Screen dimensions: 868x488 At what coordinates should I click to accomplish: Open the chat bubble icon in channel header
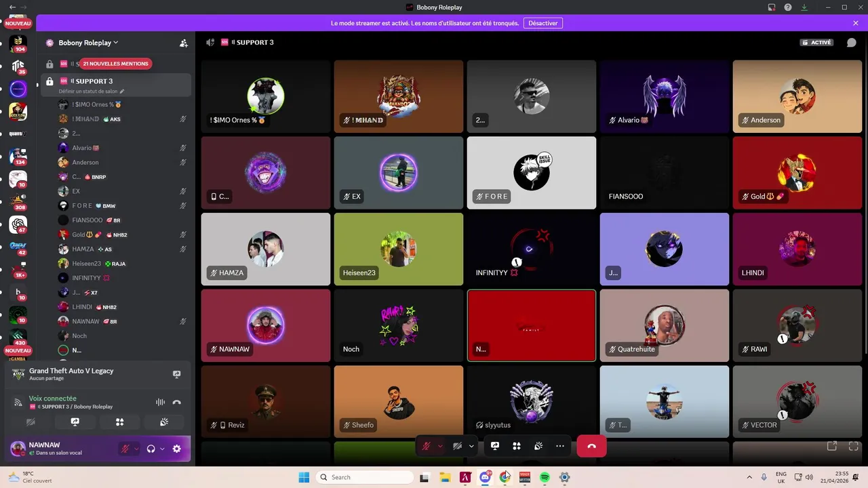coord(852,42)
